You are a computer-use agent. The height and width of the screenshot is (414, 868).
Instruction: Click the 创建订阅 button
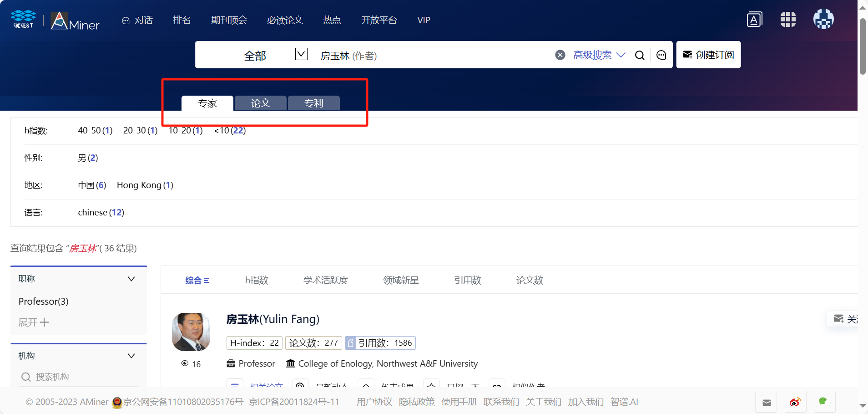(708, 55)
